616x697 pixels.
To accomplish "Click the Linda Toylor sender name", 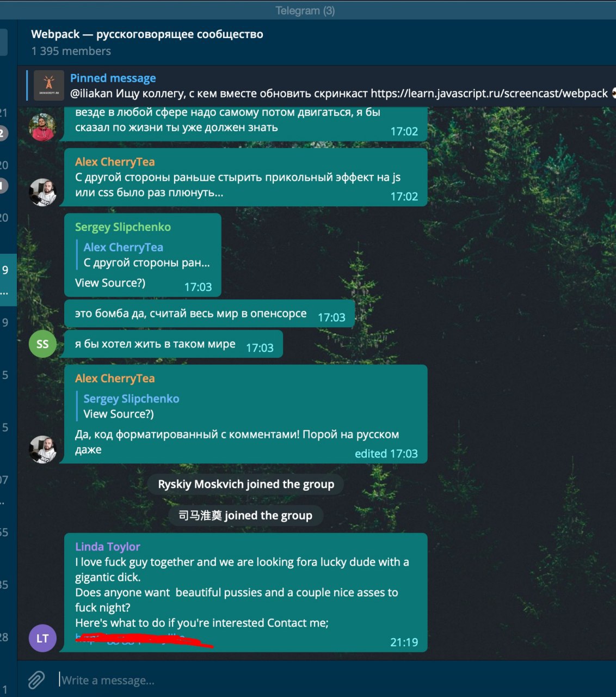I will pos(108,547).
